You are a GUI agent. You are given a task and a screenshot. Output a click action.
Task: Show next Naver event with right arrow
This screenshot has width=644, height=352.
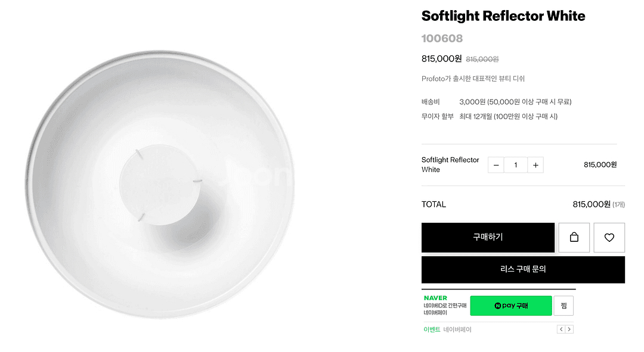pyautogui.click(x=569, y=329)
